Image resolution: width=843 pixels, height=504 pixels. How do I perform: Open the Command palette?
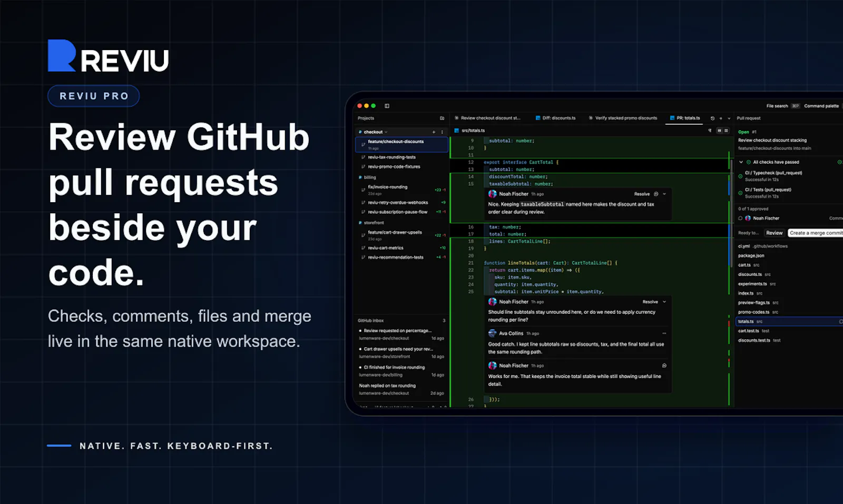coord(821,106)
